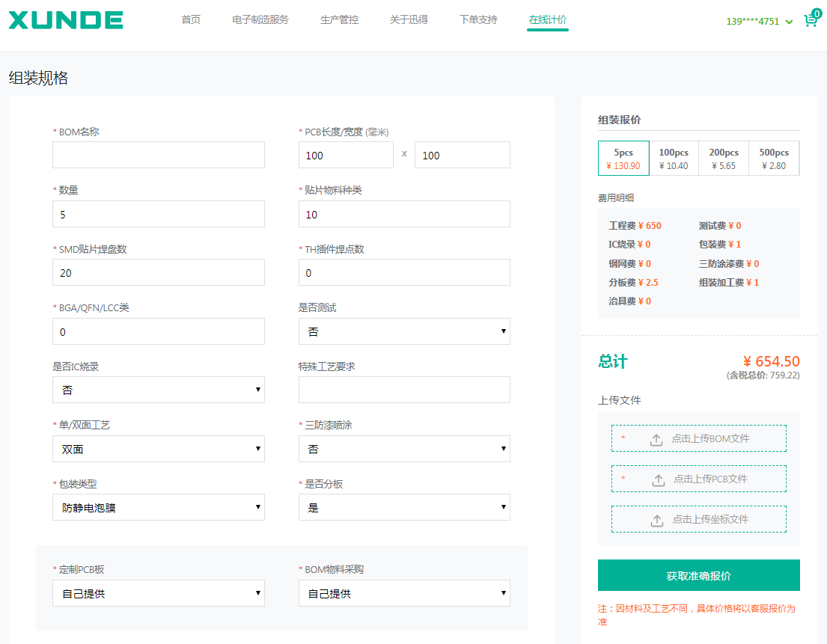827x644 pixels.
Task: Go to 首页 navigation link
Action: (191, 20)
